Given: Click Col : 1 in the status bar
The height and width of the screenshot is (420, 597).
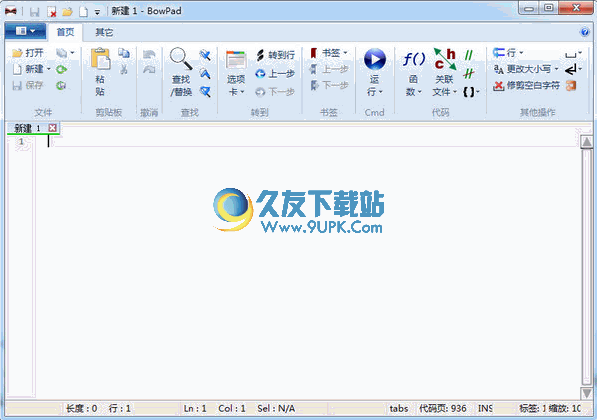Looking at the screenshot, I should 232,409.
